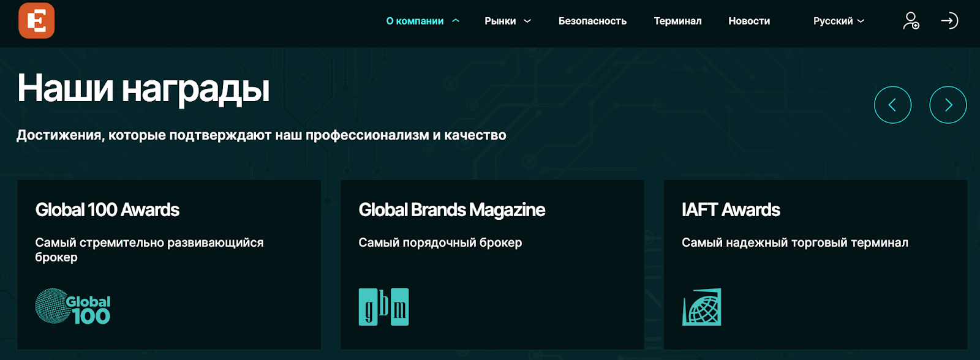This screenshot has height=360, width=980.
Task: Click text Самый надежный торговый терминал
Action: [x=795, y=242]
